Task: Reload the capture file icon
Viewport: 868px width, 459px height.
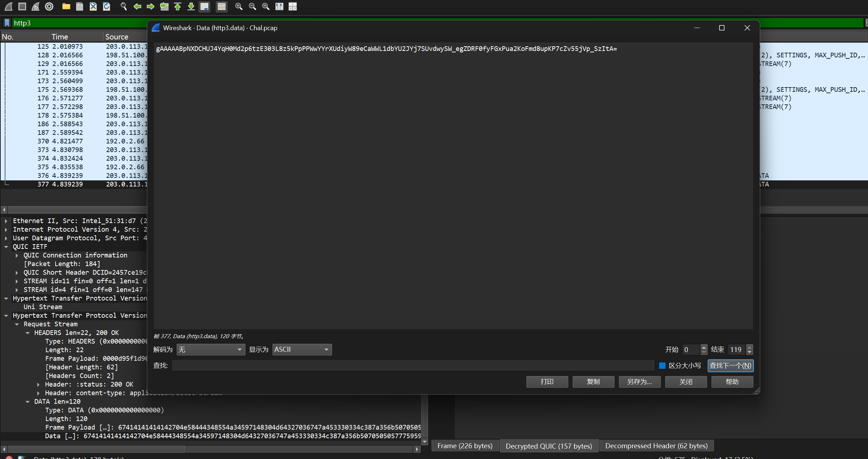Action: coord(107,6)
